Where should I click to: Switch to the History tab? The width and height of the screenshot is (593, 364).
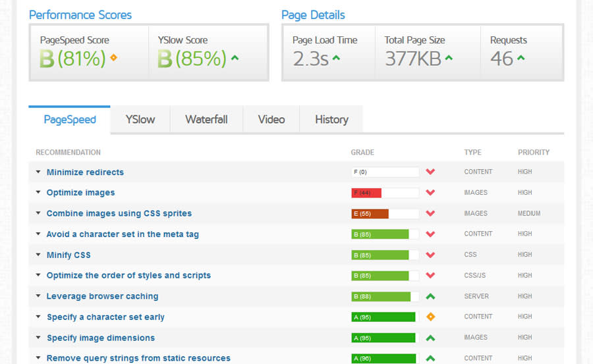[x=331, y=119]
